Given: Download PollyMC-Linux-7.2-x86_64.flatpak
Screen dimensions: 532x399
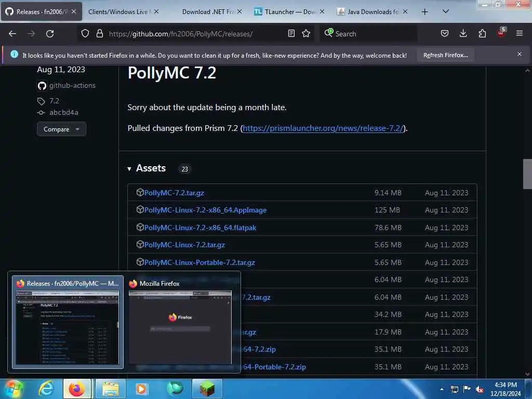Looking at the screenshot, I should (200, 228).
